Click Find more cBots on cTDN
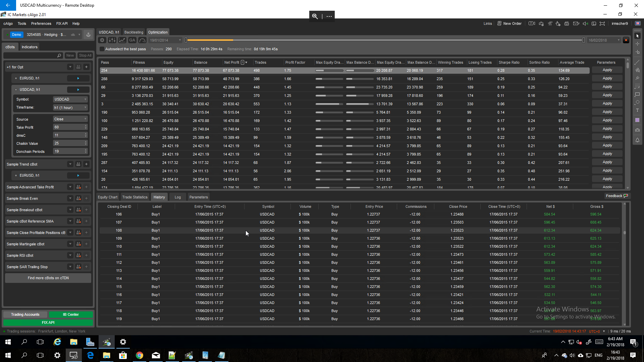644x362 pixels. (x=48, y=278)
